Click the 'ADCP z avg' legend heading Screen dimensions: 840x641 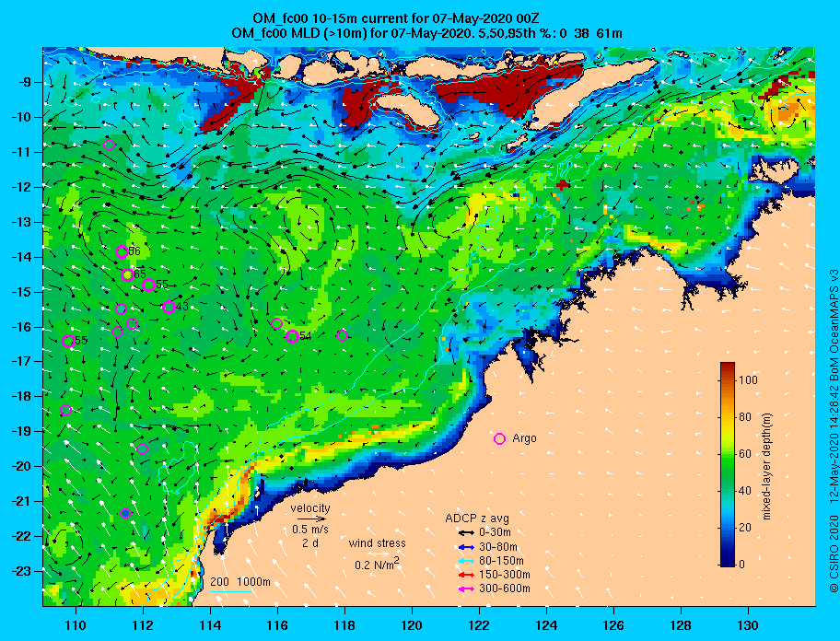pyautogui.click(x=477, y=519)
